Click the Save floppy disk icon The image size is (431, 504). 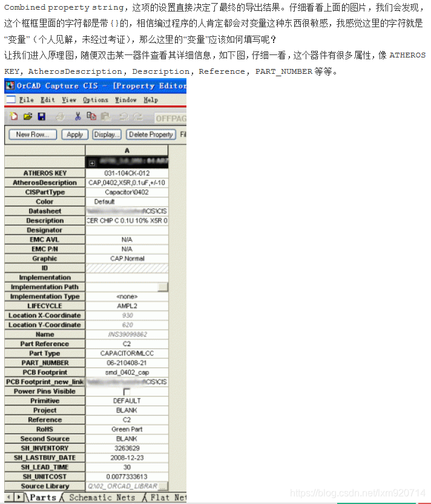click(42, 116)
